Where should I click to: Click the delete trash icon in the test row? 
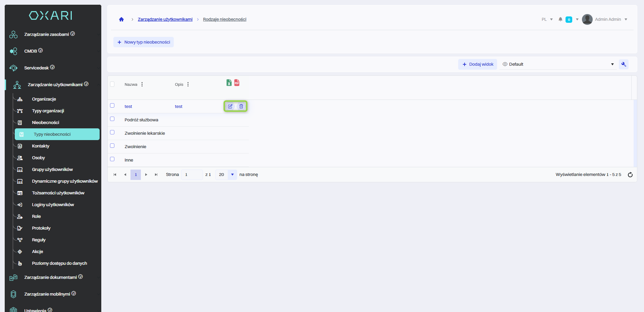(x=241, y=106)
